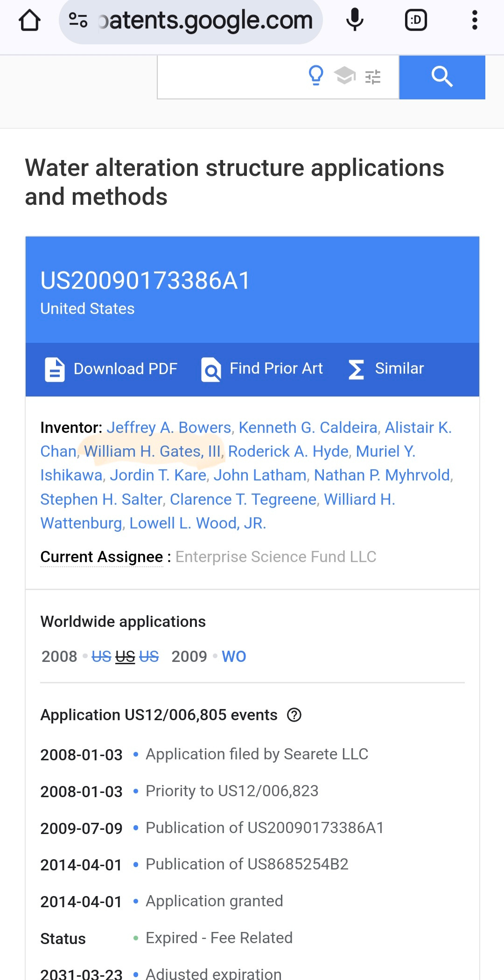504x980 pixels.
Task: Click the Worldwide applications heading
Action: coord(123,621)
